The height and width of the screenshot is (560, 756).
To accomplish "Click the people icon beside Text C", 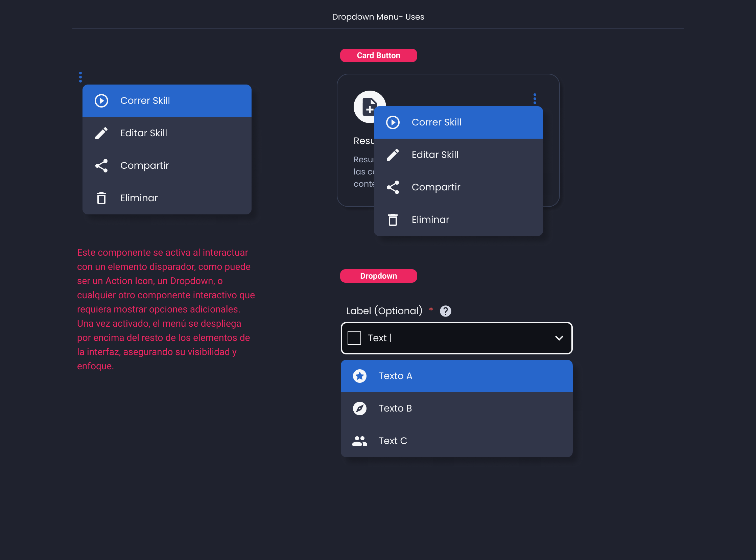I will [359, 441].
